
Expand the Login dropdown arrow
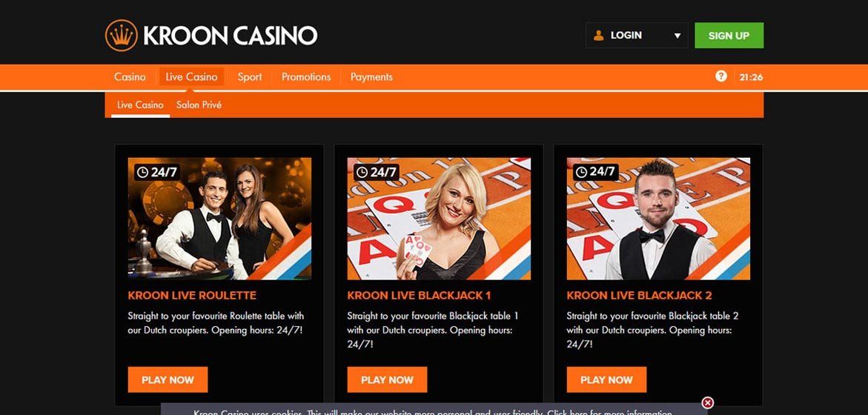677,36
